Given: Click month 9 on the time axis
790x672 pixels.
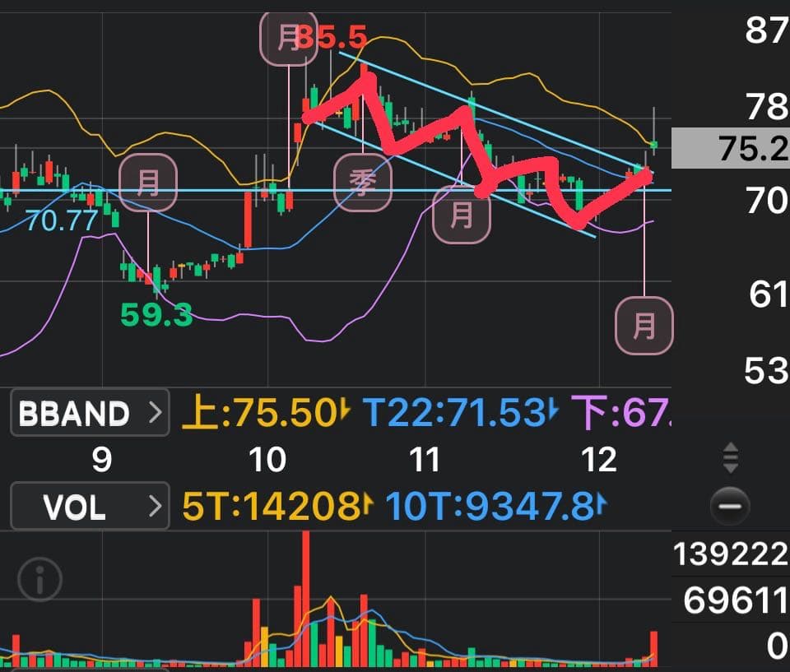Looking at the screenshot, I should coord(102,460).
